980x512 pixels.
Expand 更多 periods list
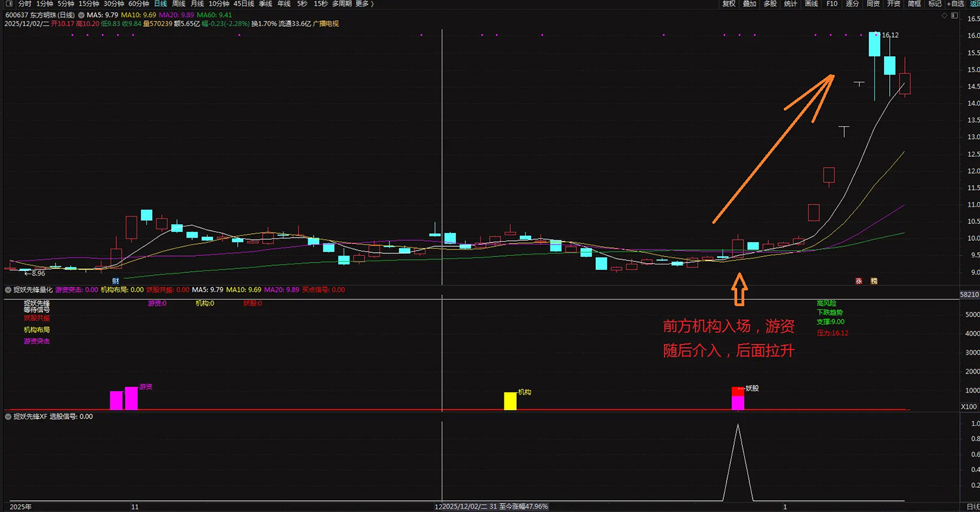click(361, 4)
